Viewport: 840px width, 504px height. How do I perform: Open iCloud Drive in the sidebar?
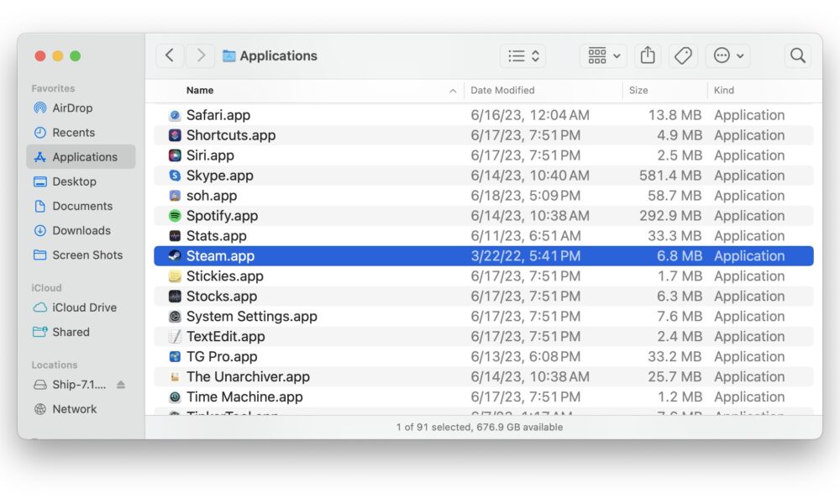81,307
